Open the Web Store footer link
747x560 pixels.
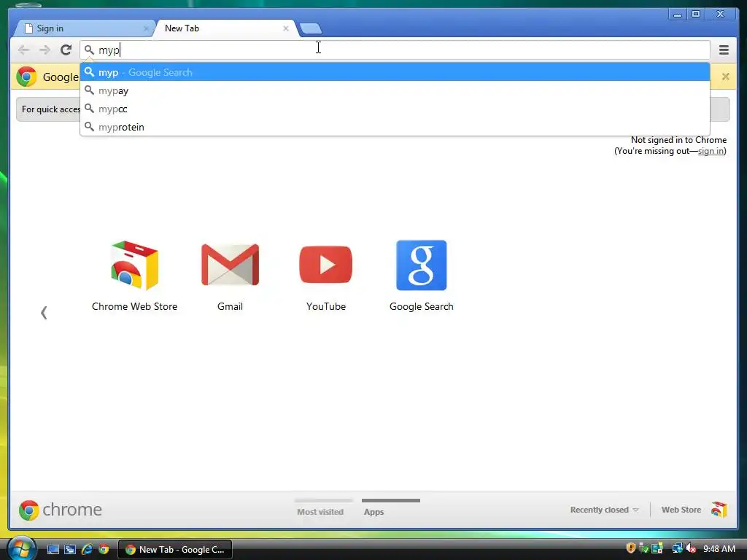point(681,510)
